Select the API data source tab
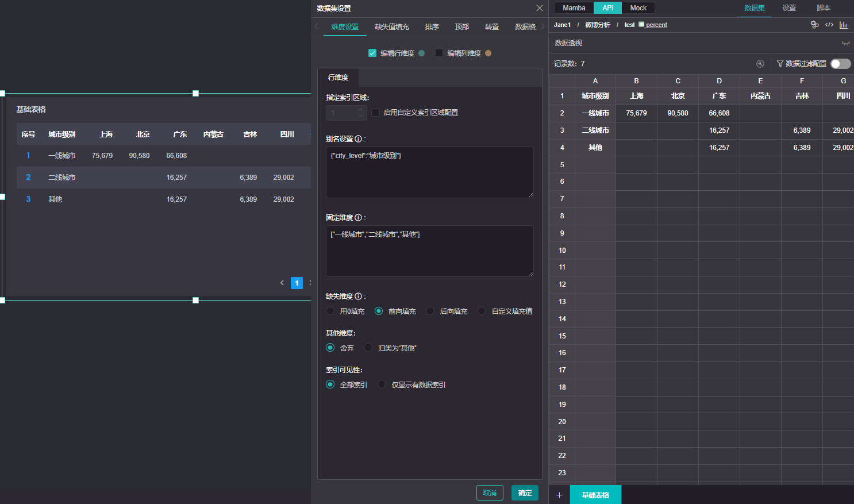The image size is (854, 504). coord(608,8)
